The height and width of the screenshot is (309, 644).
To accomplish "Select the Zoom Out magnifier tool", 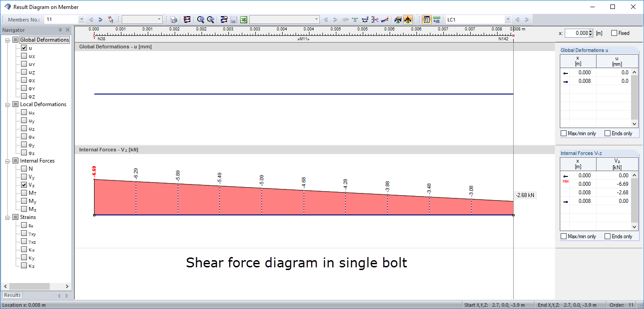I will [210, 19].
